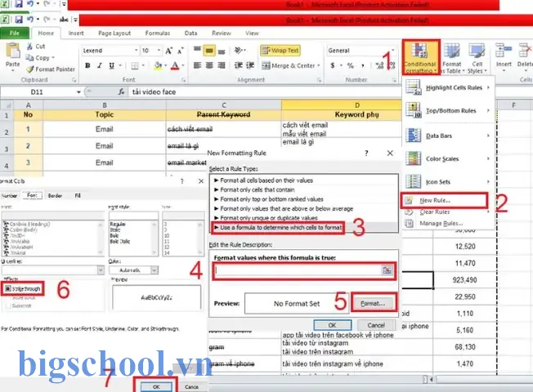
Task: Open Icon Sets submenu
Action: (448, 182)
